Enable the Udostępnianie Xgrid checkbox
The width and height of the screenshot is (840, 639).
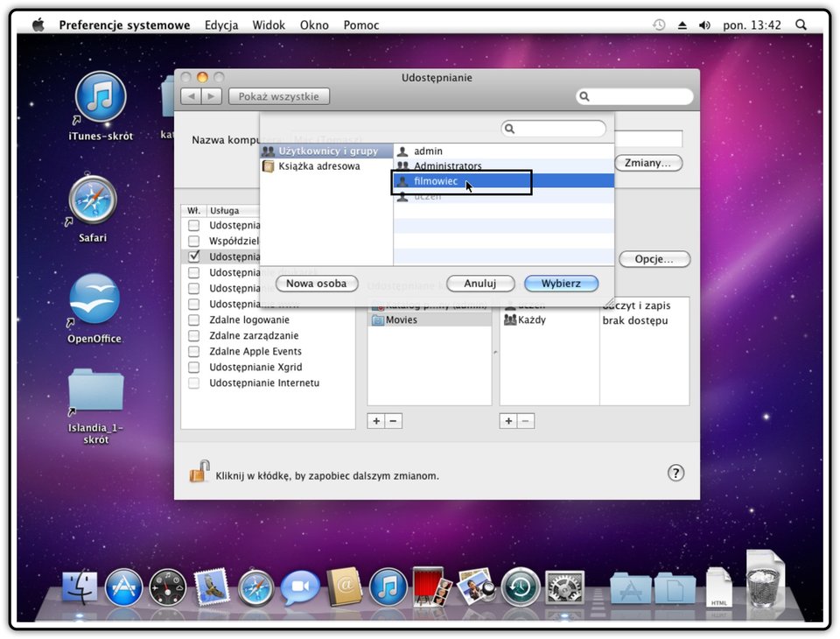194,368
